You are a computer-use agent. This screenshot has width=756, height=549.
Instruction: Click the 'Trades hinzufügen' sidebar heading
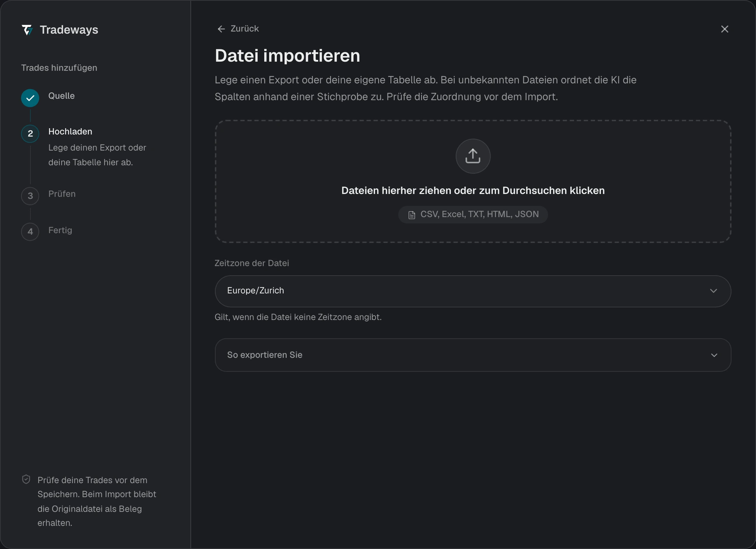click(59, 68)
